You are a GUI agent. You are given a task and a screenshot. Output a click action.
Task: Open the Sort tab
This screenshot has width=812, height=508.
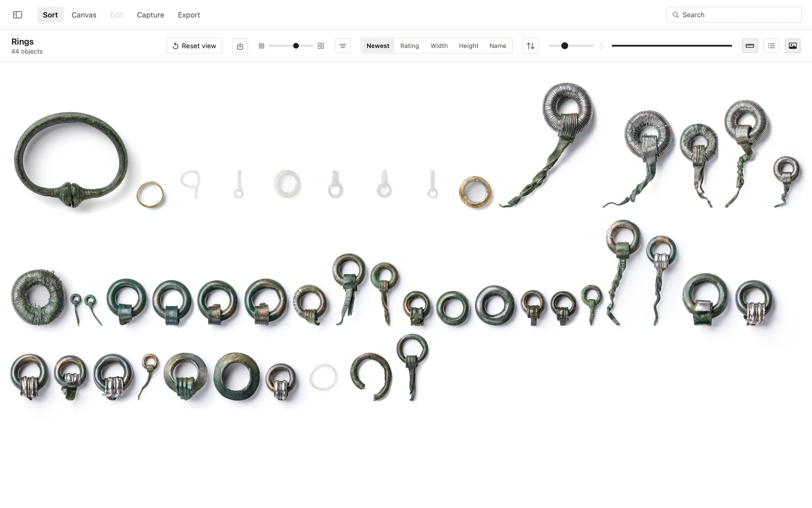point(50,15)
